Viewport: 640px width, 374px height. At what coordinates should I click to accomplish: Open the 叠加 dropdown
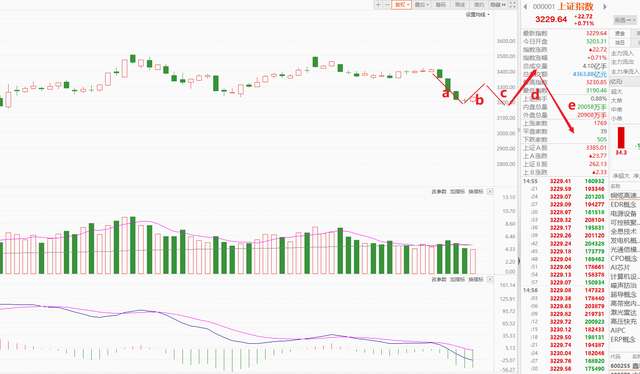(x=422, y=4)
